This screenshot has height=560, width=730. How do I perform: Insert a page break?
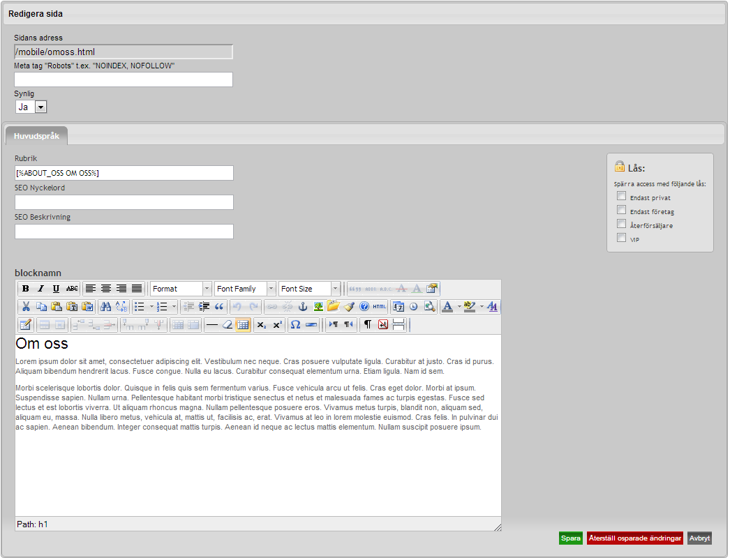[398, 325]
